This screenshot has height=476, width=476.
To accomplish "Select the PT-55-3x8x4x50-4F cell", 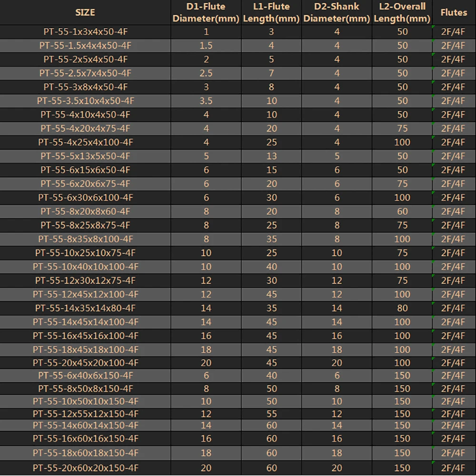I will tap(85, 87).
